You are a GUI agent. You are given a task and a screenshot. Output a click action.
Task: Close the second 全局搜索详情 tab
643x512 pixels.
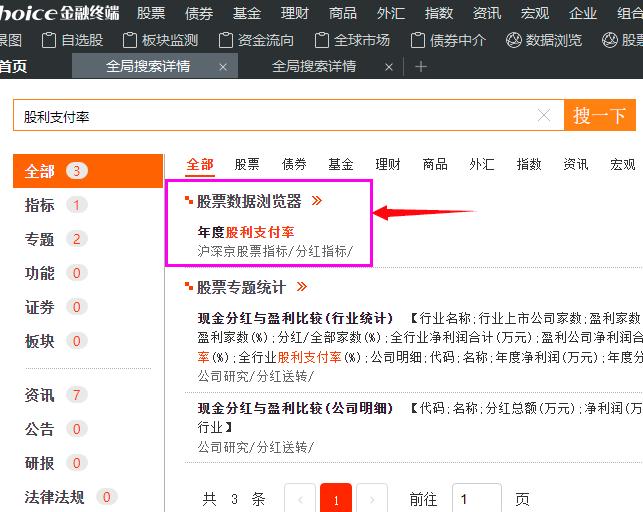pos(389,67)
